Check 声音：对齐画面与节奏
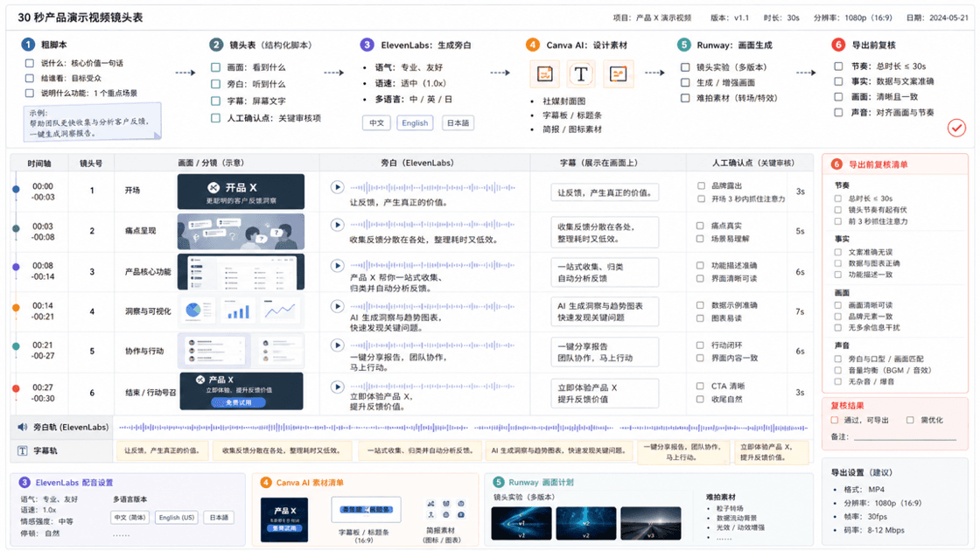 838,113
